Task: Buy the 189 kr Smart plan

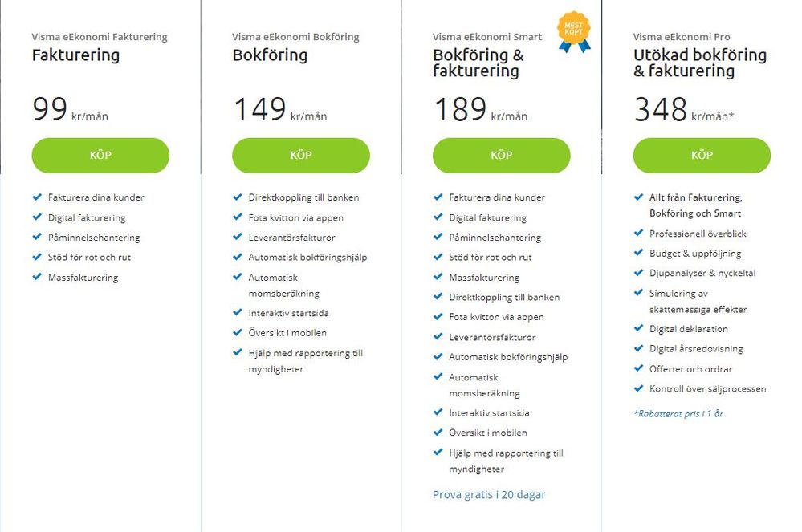Action: click(x=501, y=156)
